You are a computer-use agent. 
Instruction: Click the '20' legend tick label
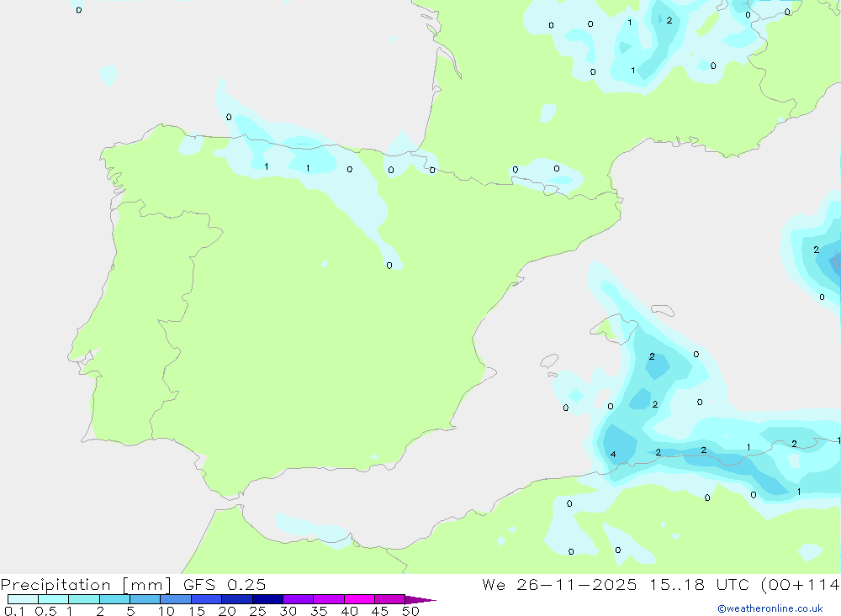pyautogui.click(x=227, y=611)
